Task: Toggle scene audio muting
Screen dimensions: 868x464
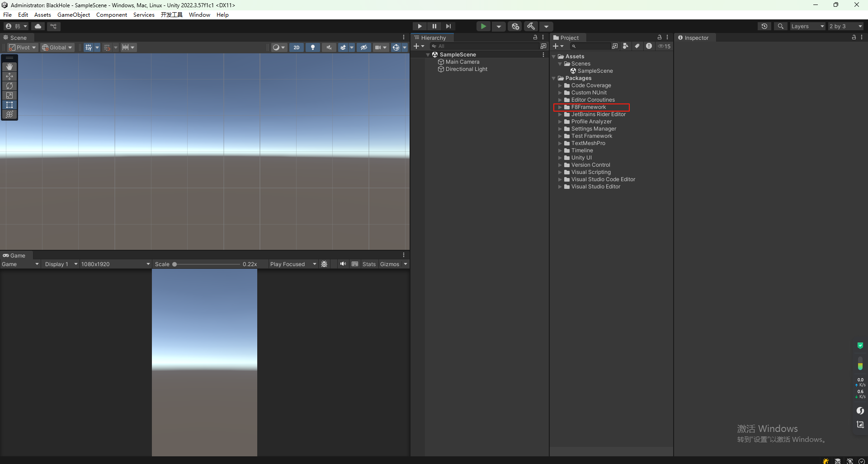Action: (329, 47)
